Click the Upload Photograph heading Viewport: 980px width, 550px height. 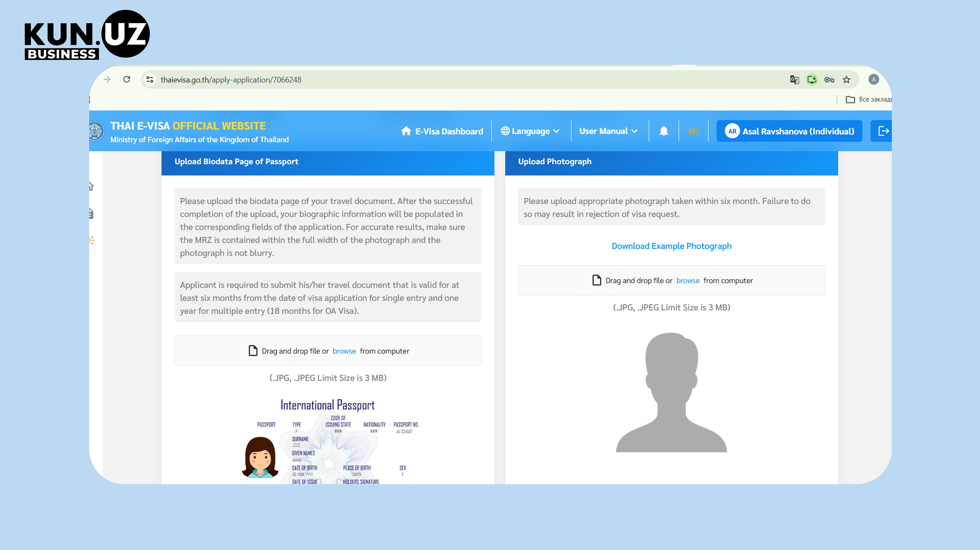coord(555,162)
